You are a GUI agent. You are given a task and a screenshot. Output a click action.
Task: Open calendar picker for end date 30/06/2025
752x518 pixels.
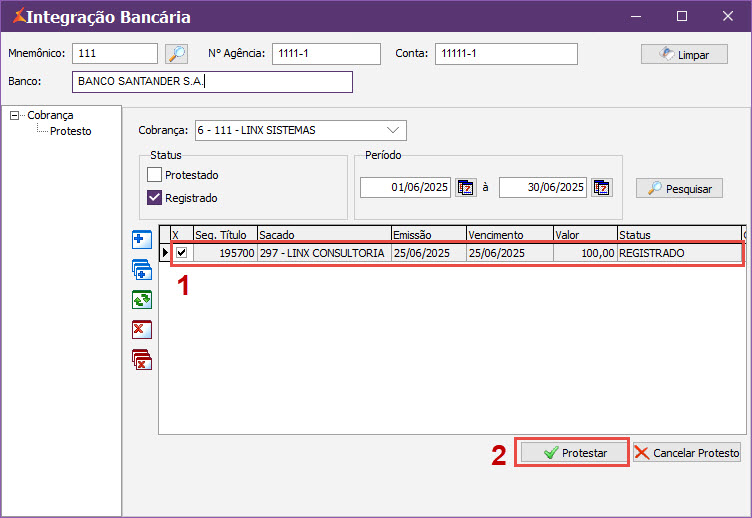coord(602,188)
